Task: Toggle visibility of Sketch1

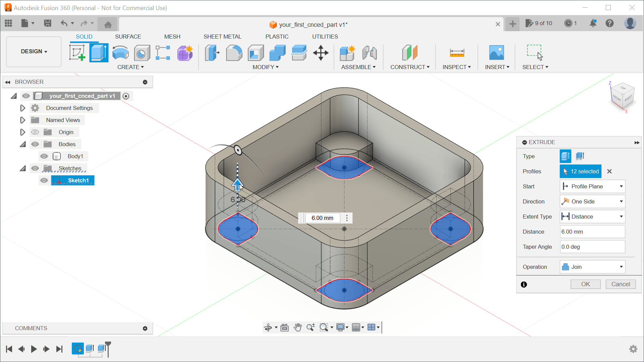Action: [x=43, y=180]
